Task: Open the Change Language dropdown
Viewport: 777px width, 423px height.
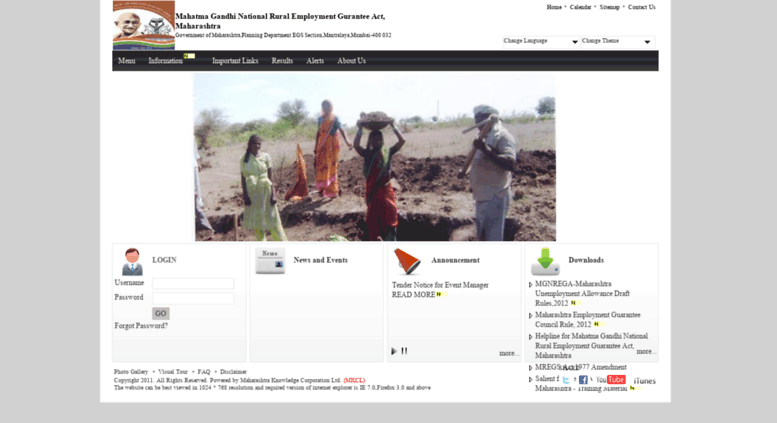Action: (x=540, y=41)
